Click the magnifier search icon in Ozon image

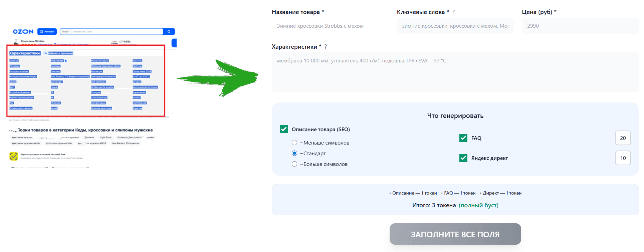pos(169,32)
